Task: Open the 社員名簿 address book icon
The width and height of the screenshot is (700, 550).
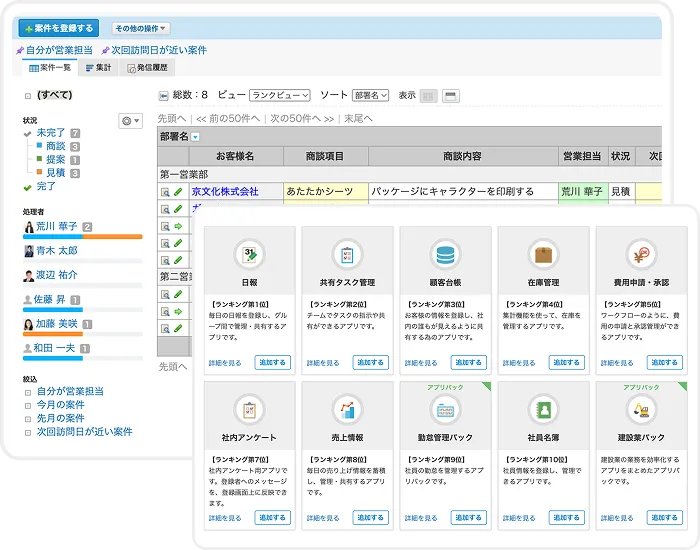Action: point(543,408)
